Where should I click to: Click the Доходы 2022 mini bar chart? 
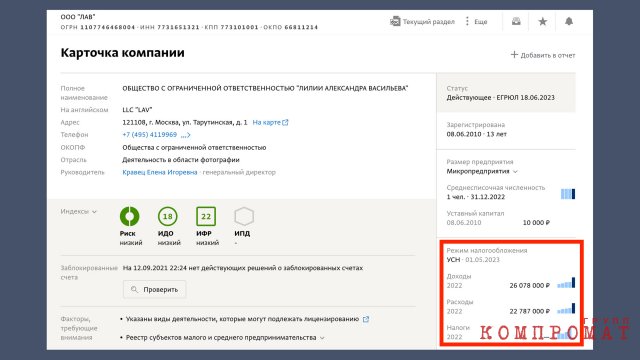coord(566,282)
